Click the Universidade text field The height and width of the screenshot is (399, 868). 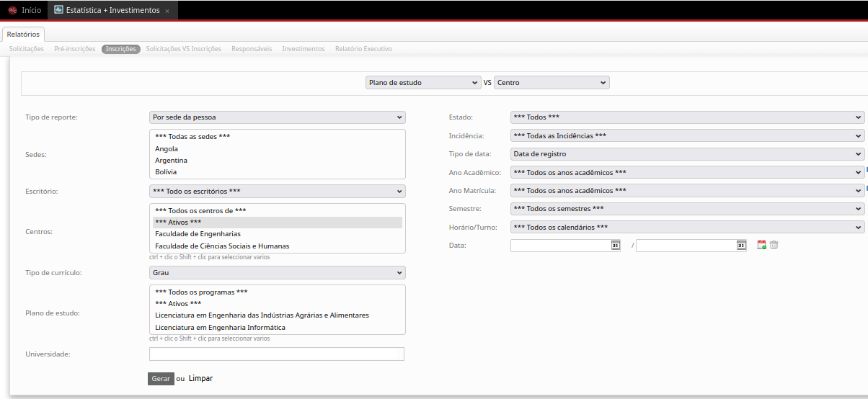click(x=277, y=354)
